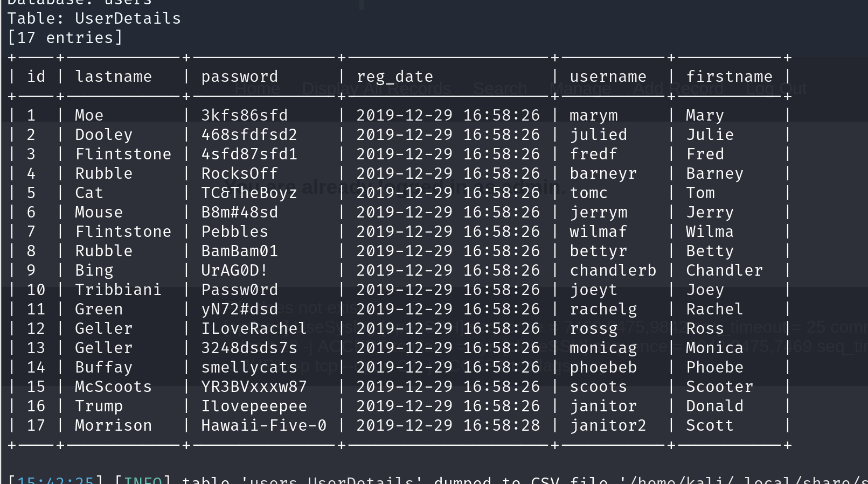Click the 'reg_date' column header
Viewport: 868px width, 484px height.
(x=394, y=77)
